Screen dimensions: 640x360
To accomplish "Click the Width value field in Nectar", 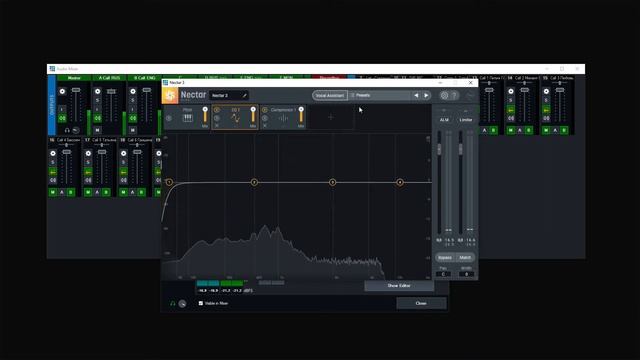I will tap(466, 274).
